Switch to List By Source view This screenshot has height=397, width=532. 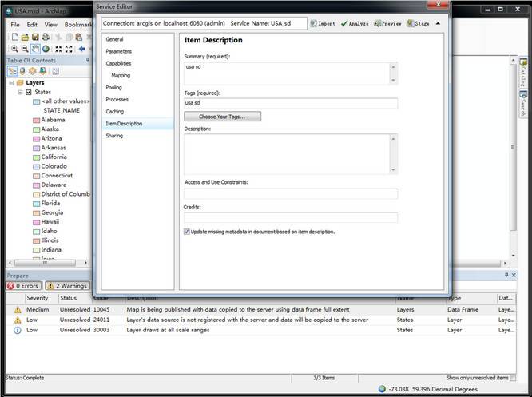coord(22,71)
